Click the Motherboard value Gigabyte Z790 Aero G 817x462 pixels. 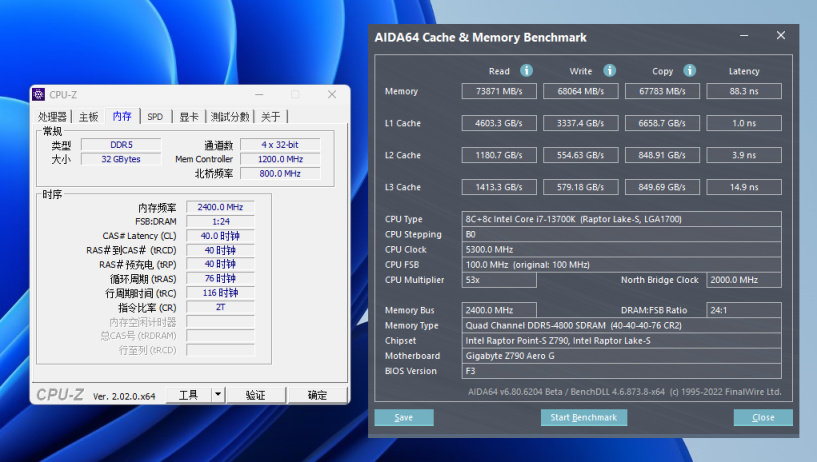pos(621,356)
